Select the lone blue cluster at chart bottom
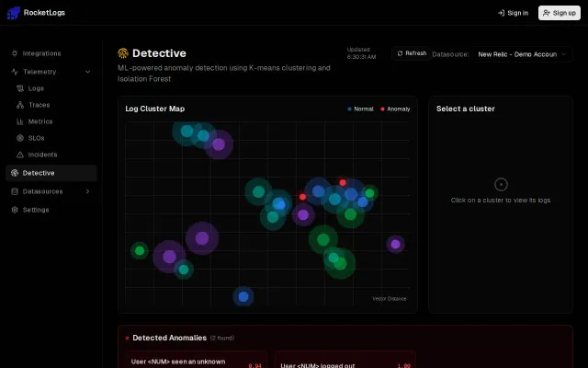The width and height of the screenshot is (588, 368). 243,296
